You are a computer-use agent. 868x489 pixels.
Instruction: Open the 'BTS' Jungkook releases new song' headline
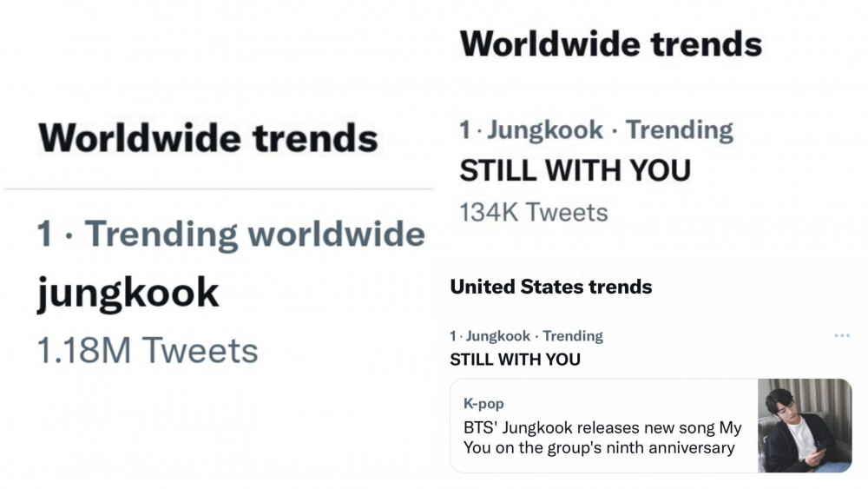click(x=602, y=438)
